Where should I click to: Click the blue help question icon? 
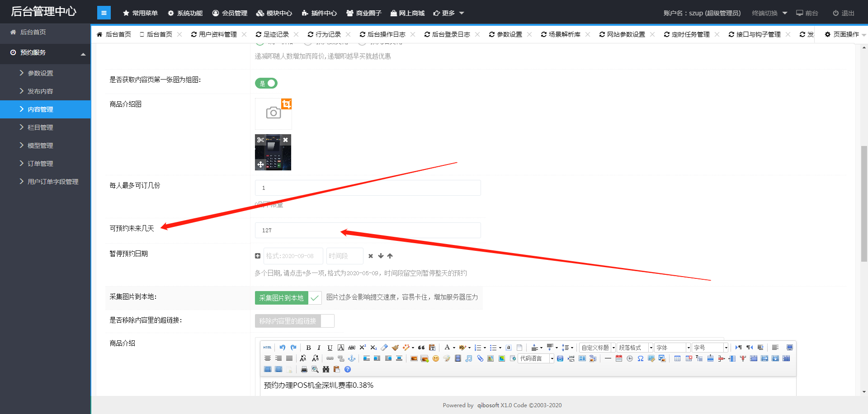tap(348, 369)
